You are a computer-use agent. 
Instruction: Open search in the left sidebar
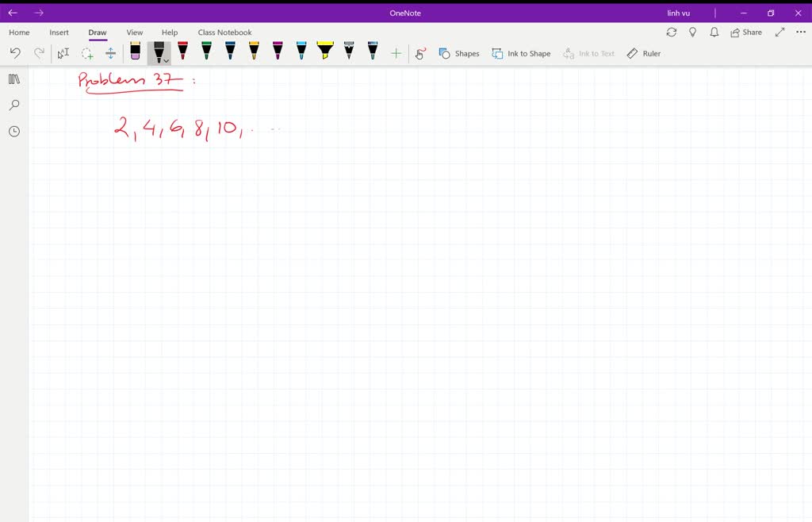[x=13, y=105]
